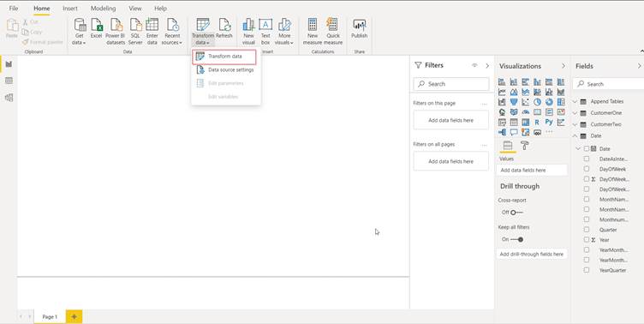Click the Values Add data fields here well
Image resolution: width=644 pixels, height=324 pixels.
tap(532, 171)
